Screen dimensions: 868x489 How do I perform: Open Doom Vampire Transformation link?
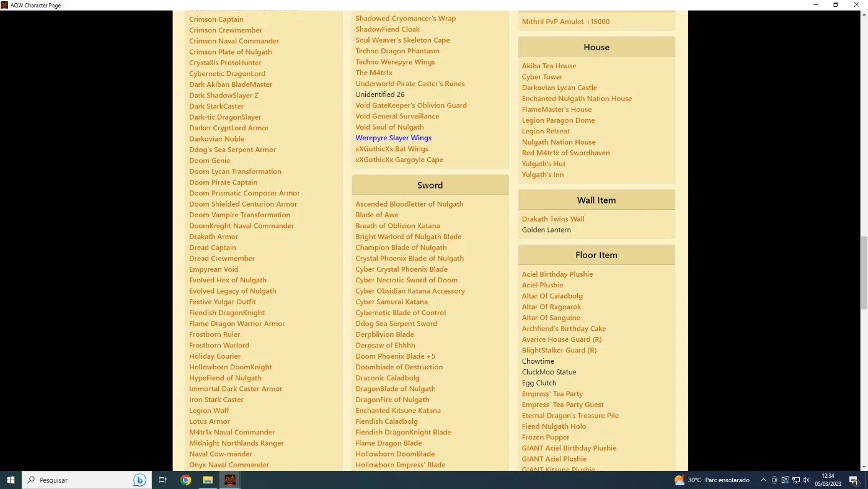pyautogui.click(x=239, y=215)
